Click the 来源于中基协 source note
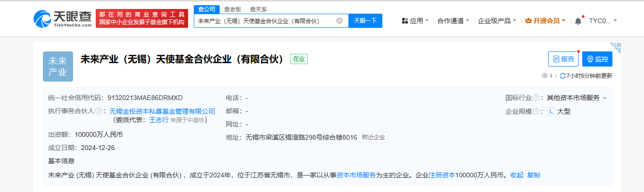The height and width of the screenshot is (192, 644). point(187,120)
